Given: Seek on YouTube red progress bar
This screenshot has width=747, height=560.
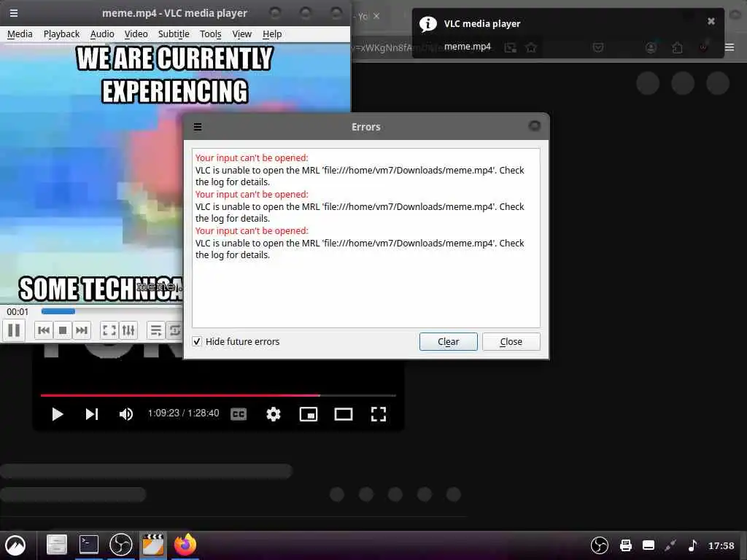Looking at the screenshot, I should point(218,395).
